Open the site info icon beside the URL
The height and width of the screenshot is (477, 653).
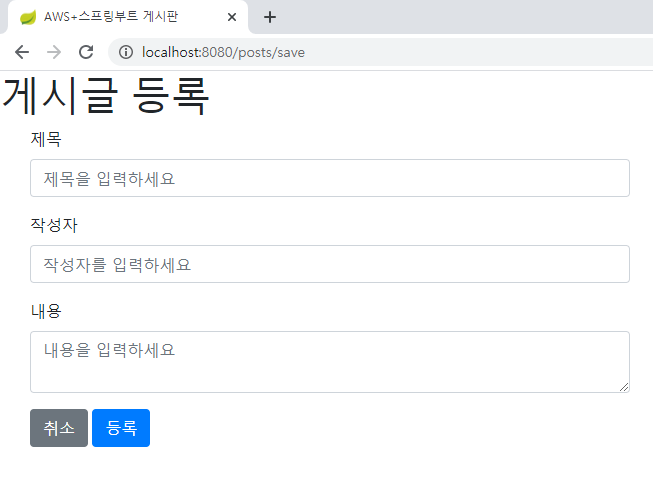point(126,52)
